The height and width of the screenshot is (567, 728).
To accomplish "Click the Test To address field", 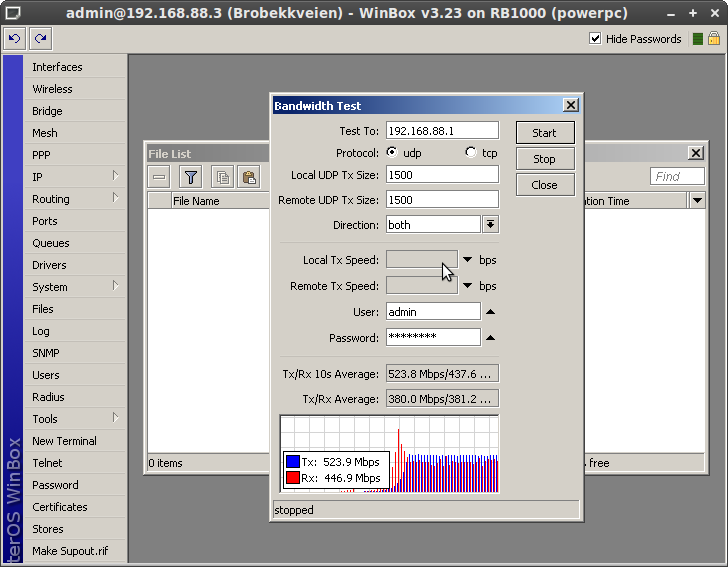I will coord(442,130).
